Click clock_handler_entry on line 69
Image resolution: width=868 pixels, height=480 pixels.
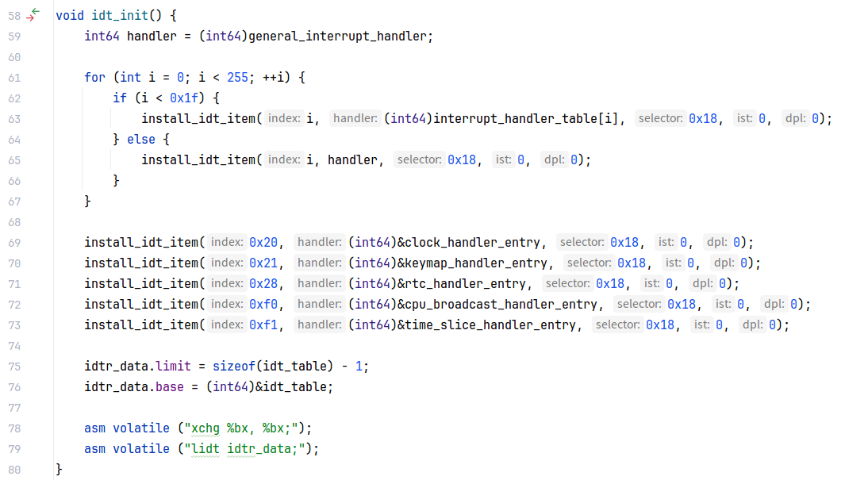click(x=472, y=243)
